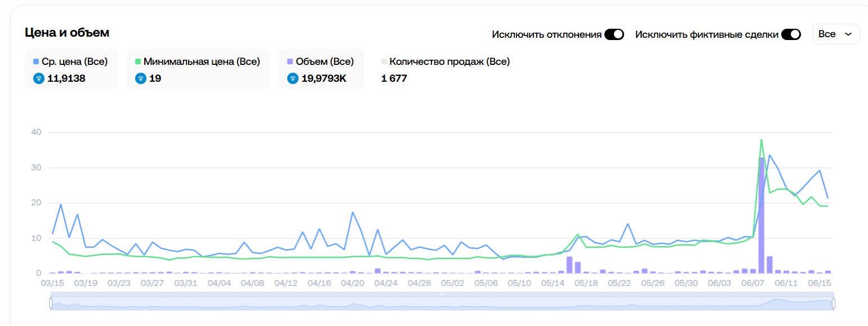The image size is (868, 326).
Task: Disable the Исключить фиктивные сделки switch
Action: click(791, 34)
